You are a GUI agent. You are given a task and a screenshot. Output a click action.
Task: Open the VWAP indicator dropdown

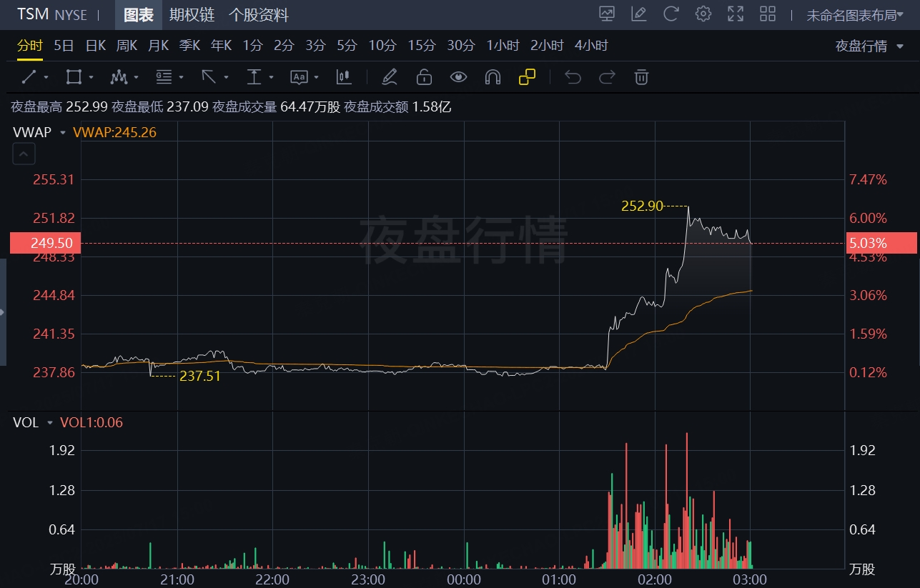pyautogui.click(x=62, y=132)
